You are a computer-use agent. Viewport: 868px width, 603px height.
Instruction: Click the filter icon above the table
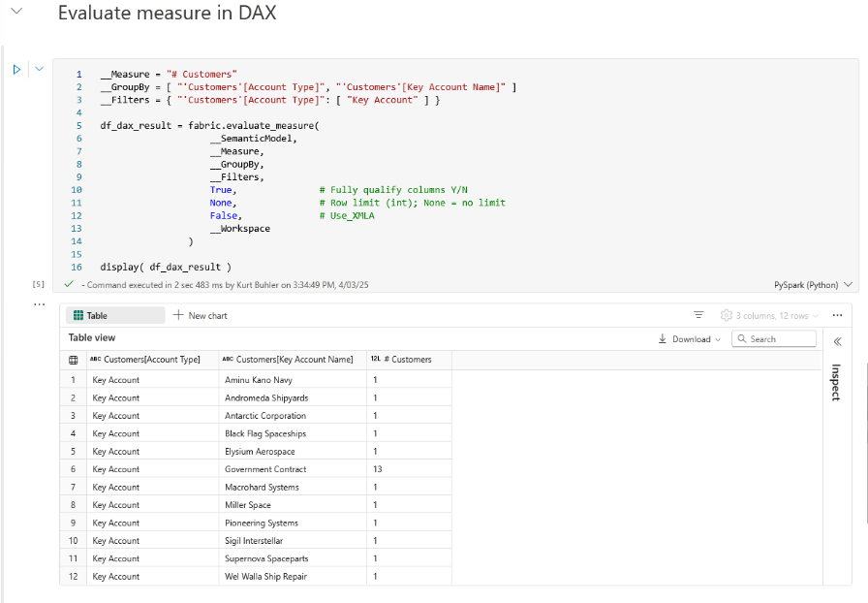coord(698,314)
